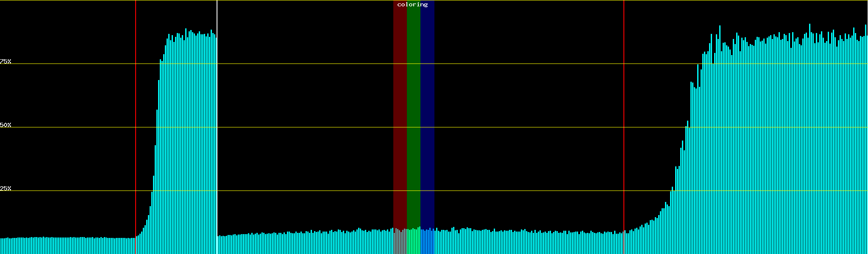Click the low bars between the white line and red band
Screen dimensions: 868x254
[305, 244]
